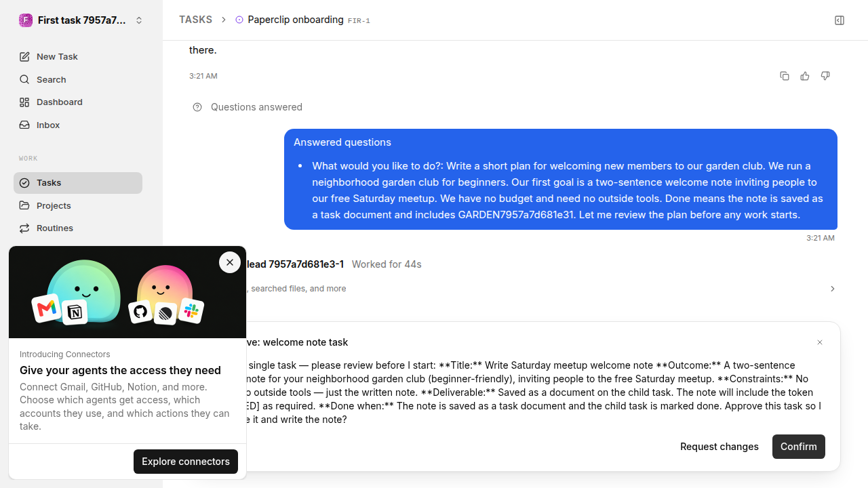This screenshot has height=488, width=868.
Task: Click the thumbs down icon
Action: [x=825, y=76]
